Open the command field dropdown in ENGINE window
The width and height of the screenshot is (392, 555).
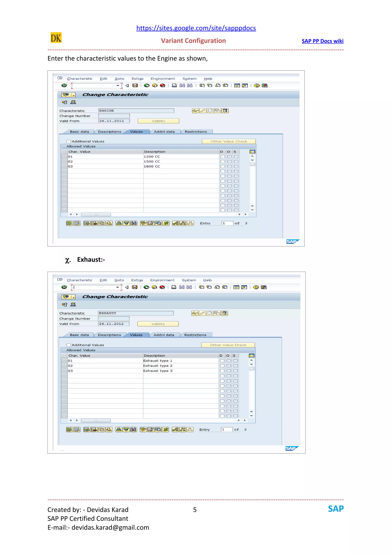click(118, 86)
